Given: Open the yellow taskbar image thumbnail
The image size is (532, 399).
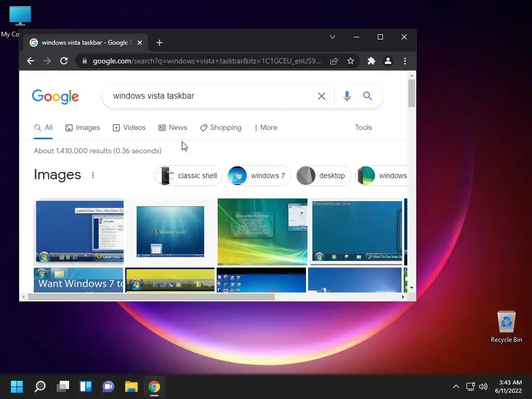Looking at the screenshot, I should (x=170, y=280).
